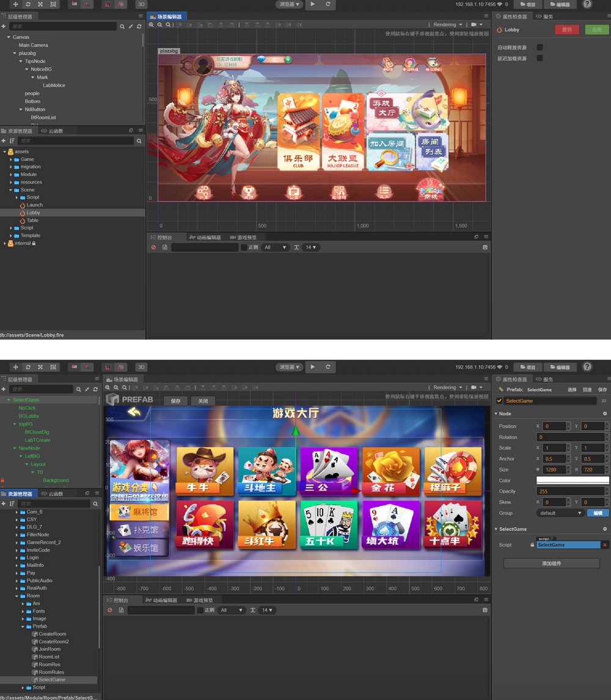Select the 加入房间 tile in Lobby scene
This screenshot has height=700, width=611.
pyautogui.click(x=387, y=151)
